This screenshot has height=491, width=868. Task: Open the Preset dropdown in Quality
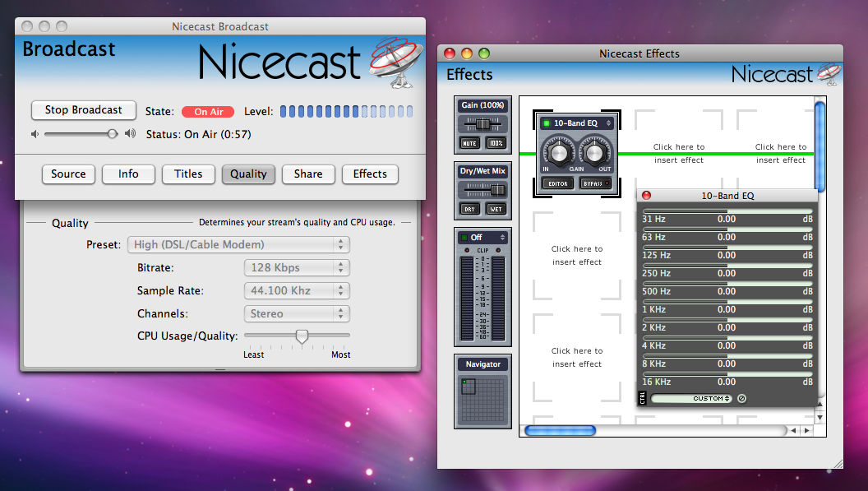click(238, 244)
